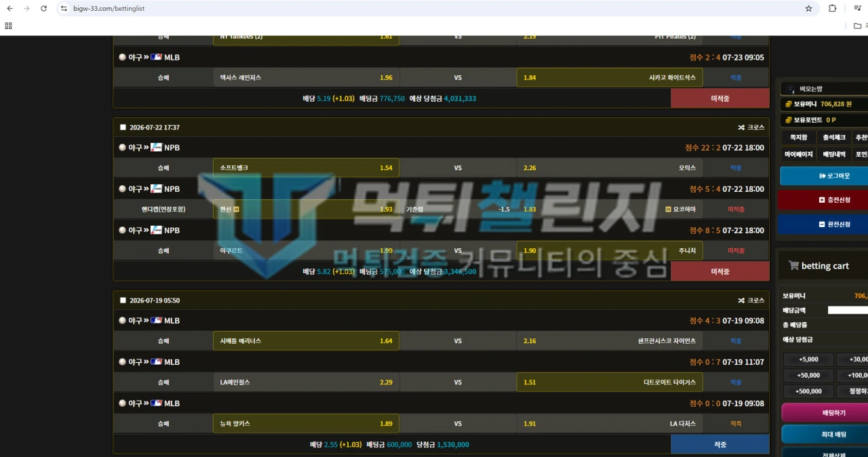Select 한신 handicap odds 1.93
868x457 pixels.
tap(306, 210)
